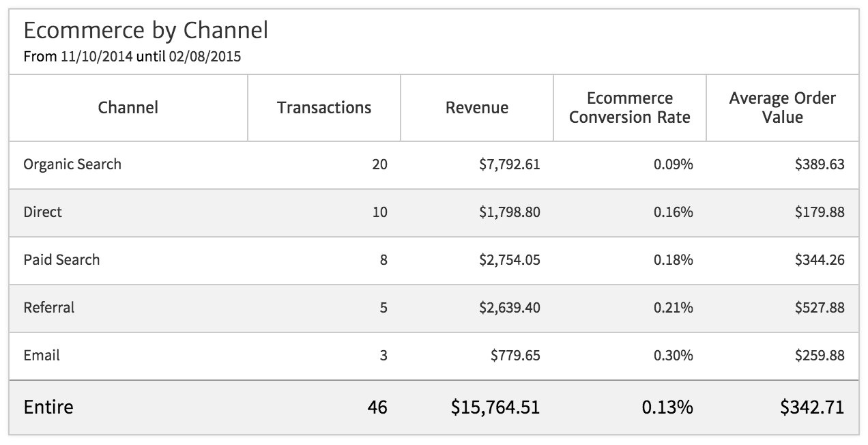The image size is (868, 445).
Task: Click the Channel column header
Action: coord(128,108)
